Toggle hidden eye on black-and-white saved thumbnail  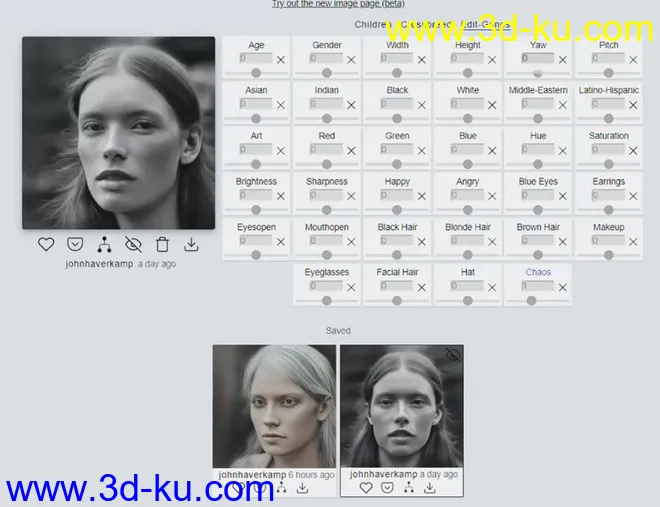[453, 355]
